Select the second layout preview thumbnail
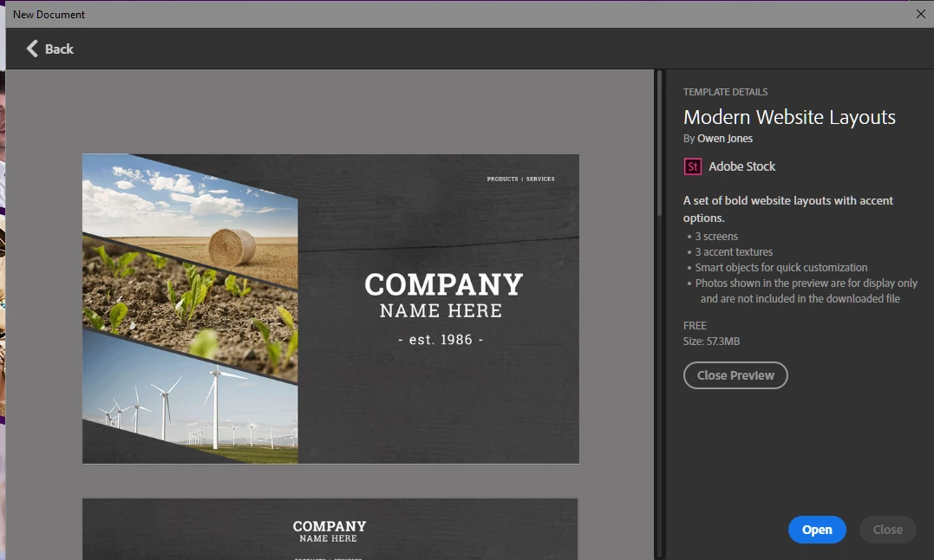Viewport: 934px width, 560px height. tap(330, 529)
